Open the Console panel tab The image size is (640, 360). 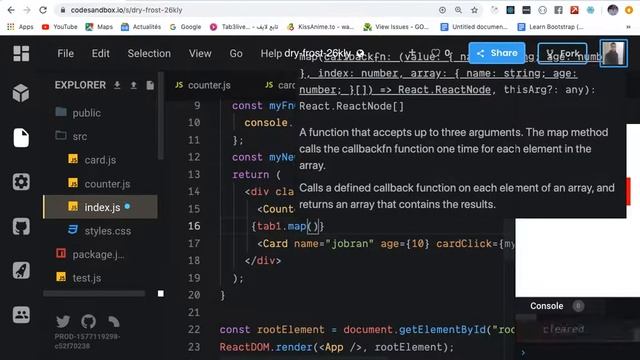click(x=547, y=306)
